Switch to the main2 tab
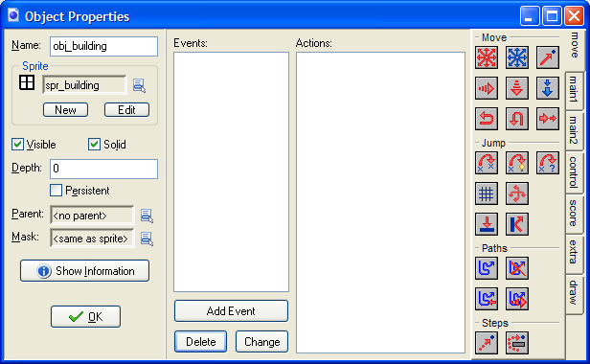The width and height of the screenshot is (590, 364). point(574,130)
